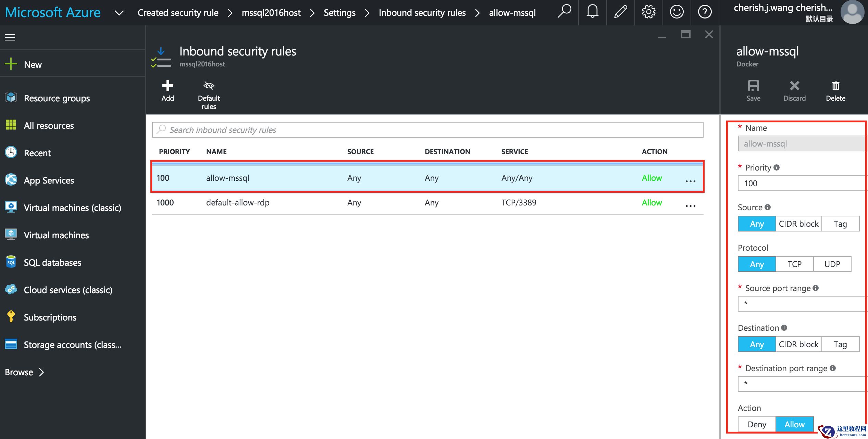Select the default-allow-rdp rule row
The image size is (868, 439).
(x=427, y=203)
